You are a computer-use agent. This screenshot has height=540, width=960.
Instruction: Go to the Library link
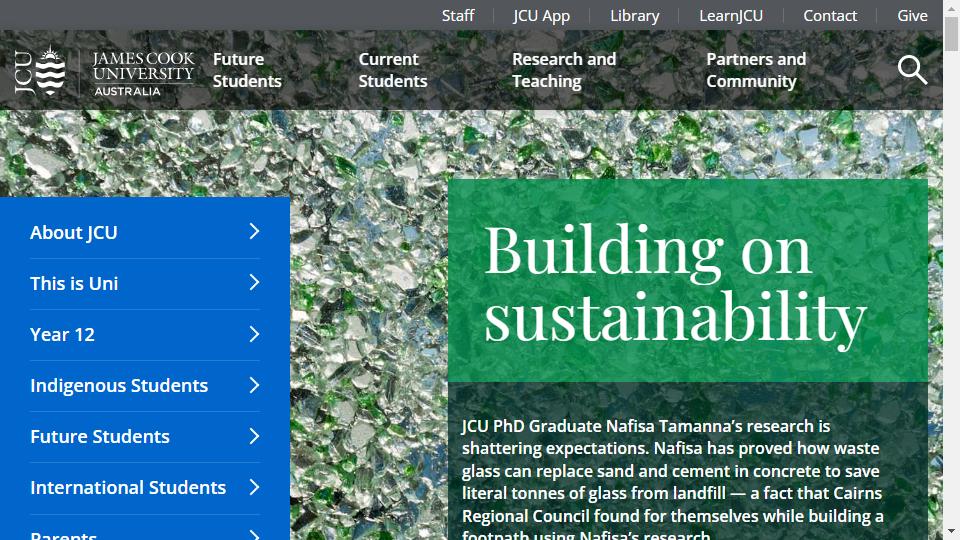(x=634, y=15)
